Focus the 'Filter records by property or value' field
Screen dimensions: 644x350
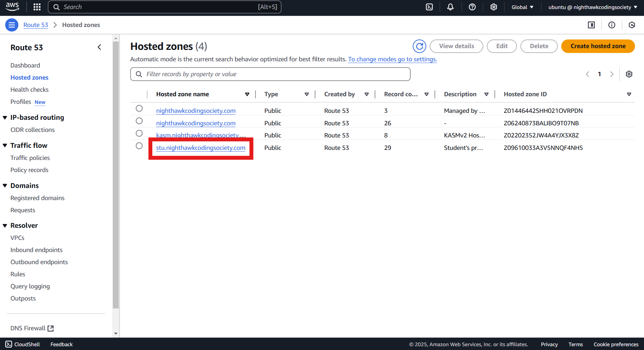(x=270, y=74)
